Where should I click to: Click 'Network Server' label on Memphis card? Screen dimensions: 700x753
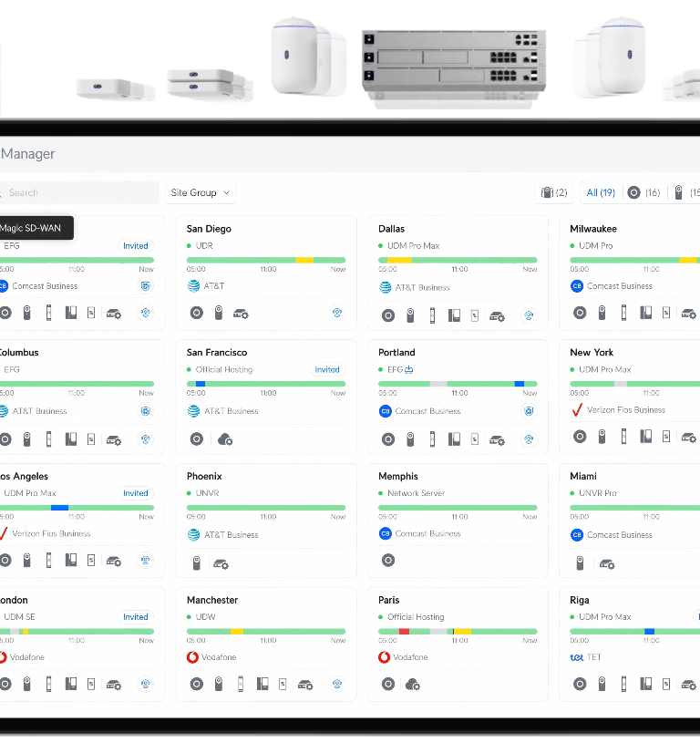click(x=416, y=493)
